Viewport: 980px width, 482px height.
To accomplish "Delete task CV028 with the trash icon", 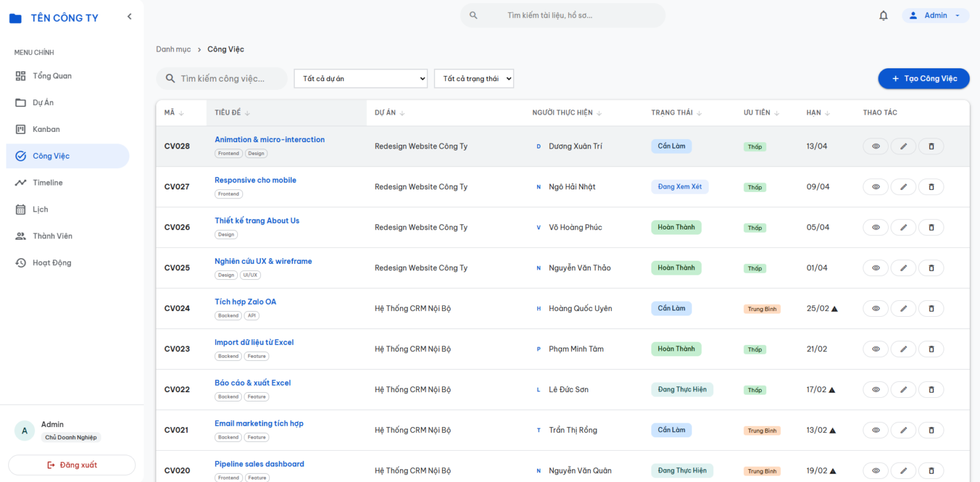I will click(x=931, y=147).
